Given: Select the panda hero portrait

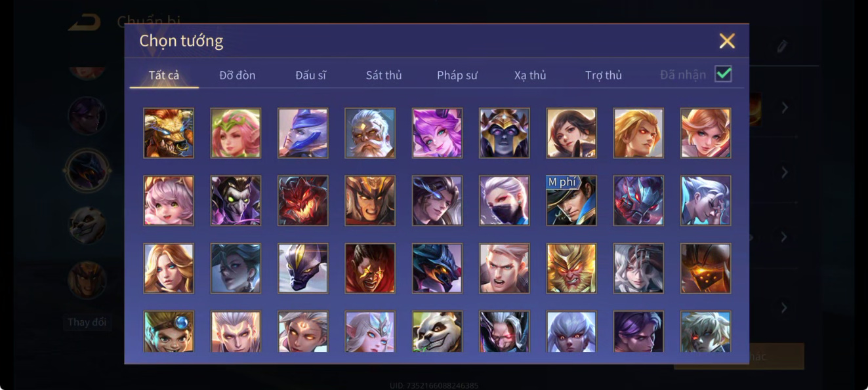Looking at the screenshot, I should pos(437,332).
